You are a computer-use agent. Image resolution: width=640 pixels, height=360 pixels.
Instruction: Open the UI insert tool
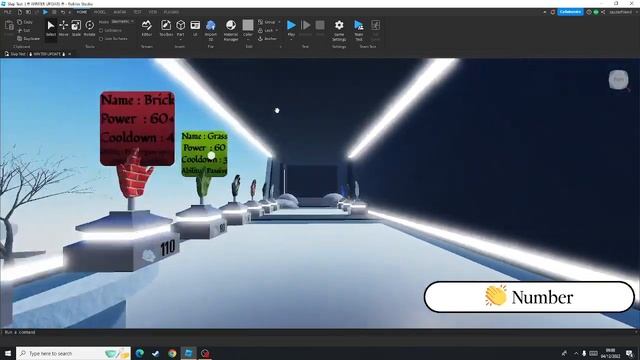click(x=195, y=29)
